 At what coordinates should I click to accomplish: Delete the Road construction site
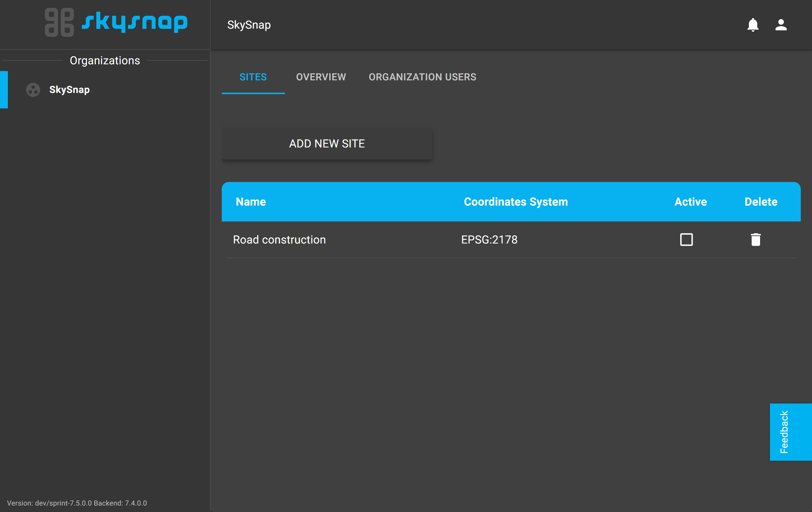pos(756,240)
